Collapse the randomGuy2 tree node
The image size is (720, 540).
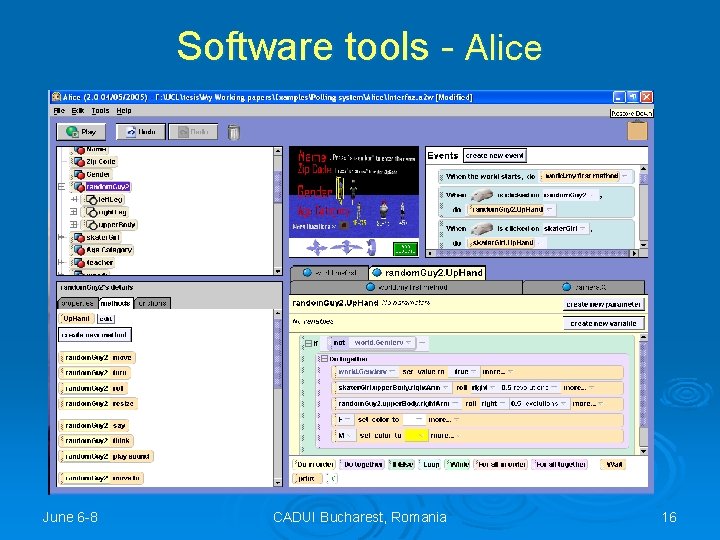coord(62,187)
